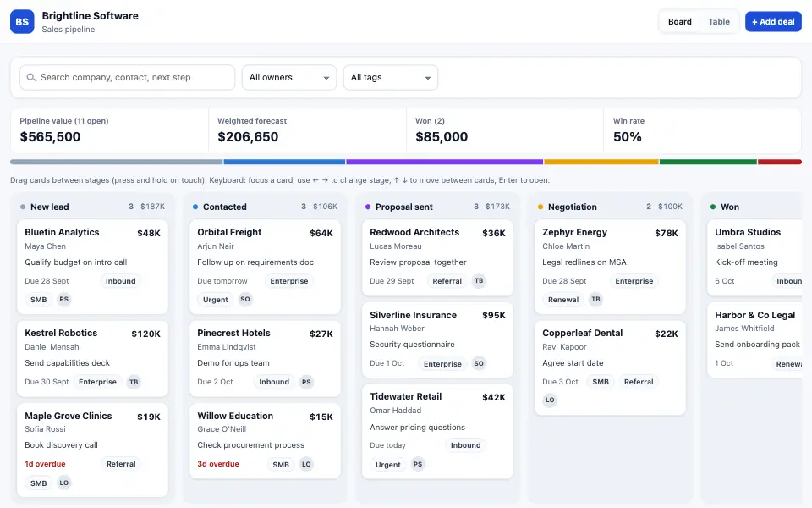Click the Won column header
The image size is (812, 508).
point(754,207)
